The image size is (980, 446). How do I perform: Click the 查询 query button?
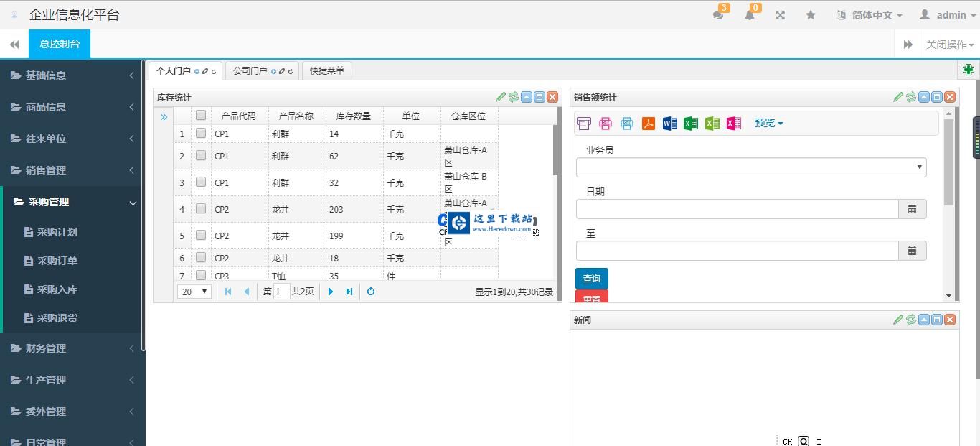(x=591, y=279)
